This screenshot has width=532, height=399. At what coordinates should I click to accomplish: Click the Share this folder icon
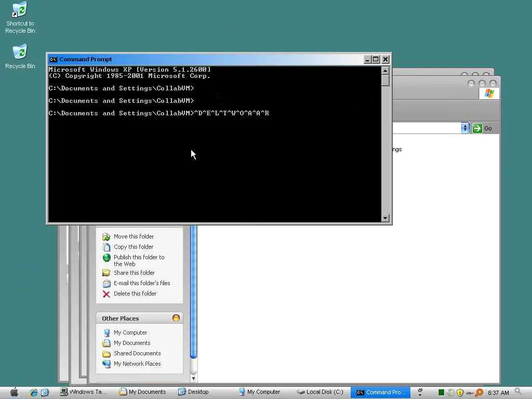[106, 273]
